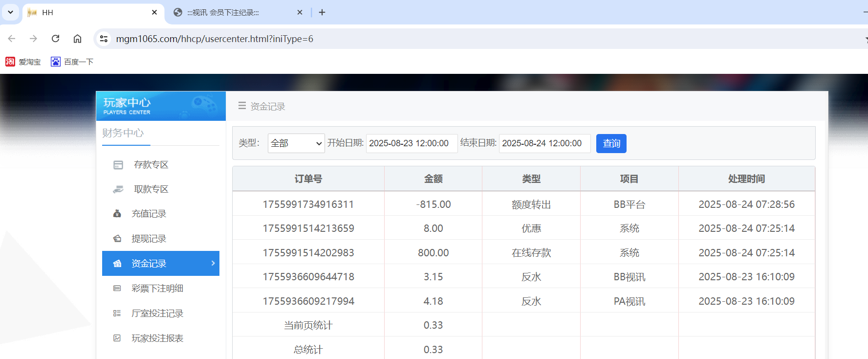
Task: Click the 开始日期 start date field
Action: 412,143
